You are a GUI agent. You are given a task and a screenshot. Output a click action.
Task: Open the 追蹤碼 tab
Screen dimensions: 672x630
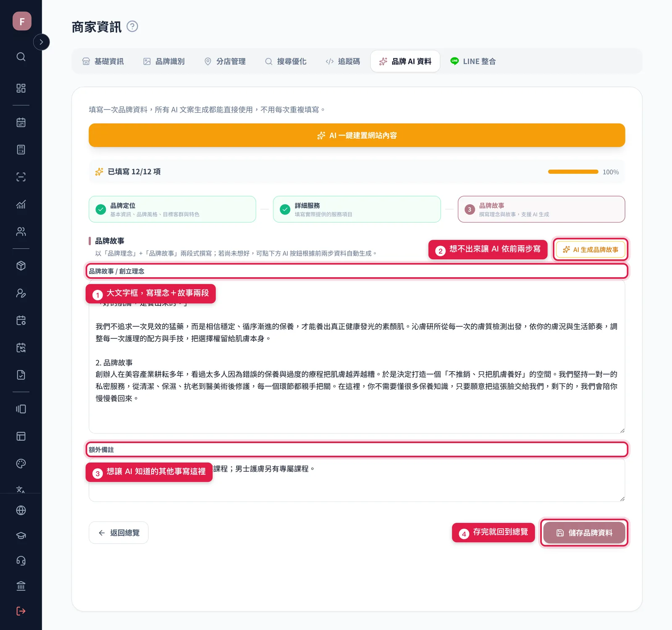(x=343, y=61)
